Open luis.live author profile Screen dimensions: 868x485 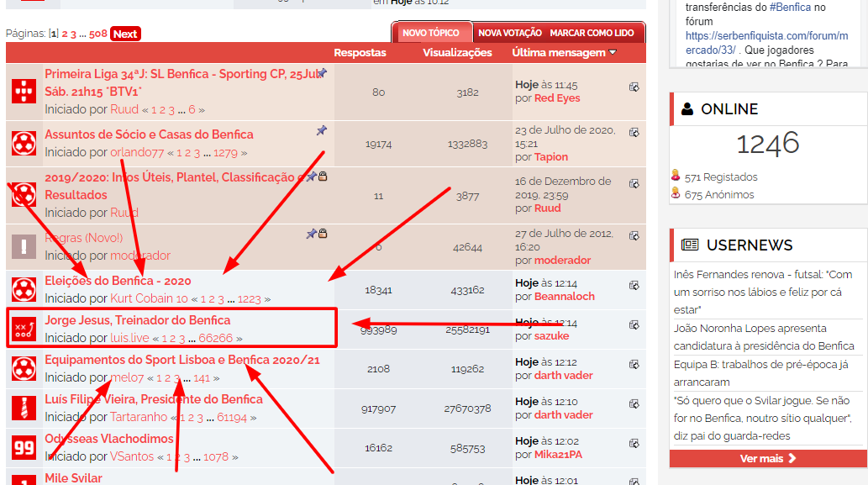tap(129, 338)
